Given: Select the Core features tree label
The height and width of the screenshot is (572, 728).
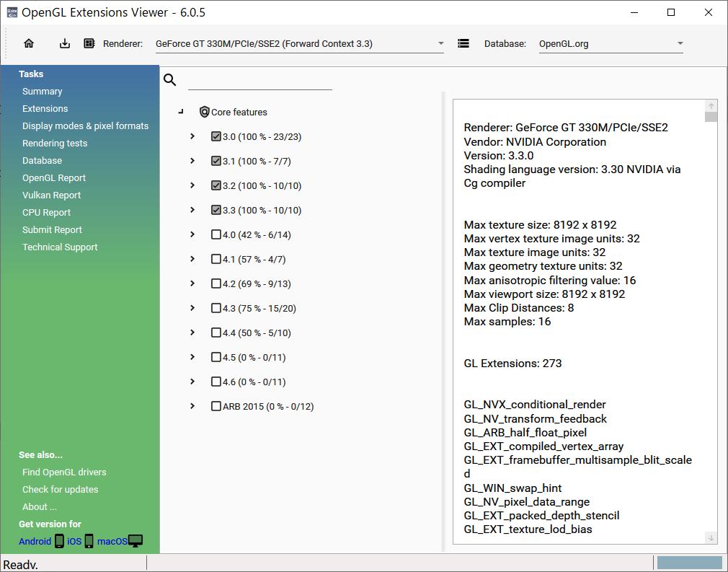Looking at the screenshot, I should click(x=239, y=112).
